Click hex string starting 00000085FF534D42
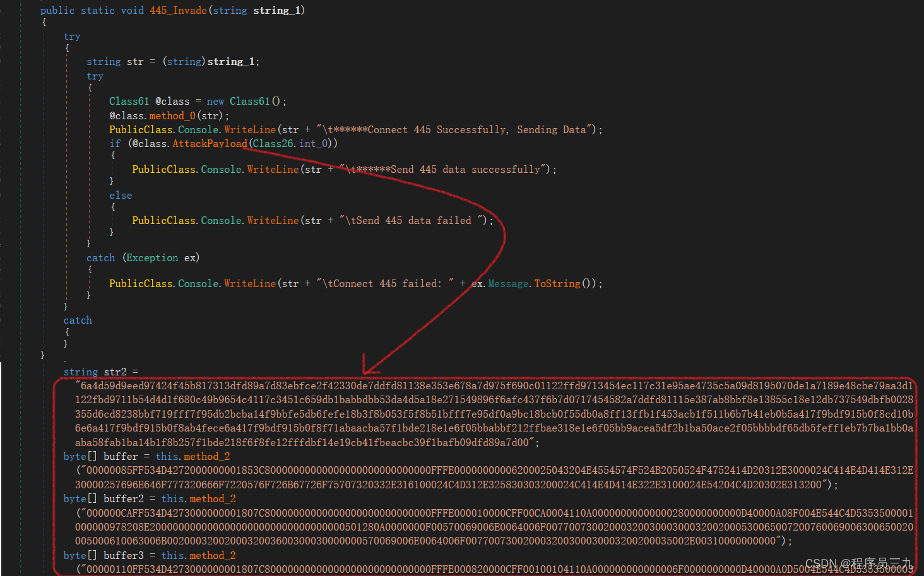 (494, 478)
